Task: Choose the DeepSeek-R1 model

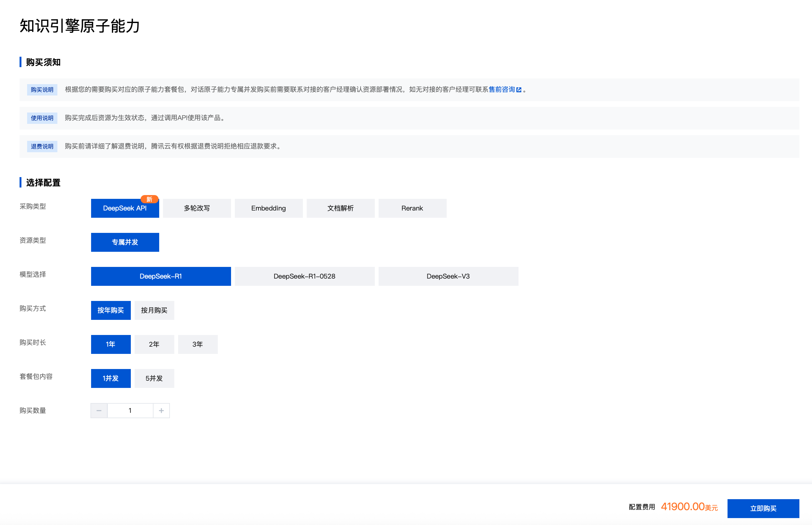Action: tap(161, 276)
